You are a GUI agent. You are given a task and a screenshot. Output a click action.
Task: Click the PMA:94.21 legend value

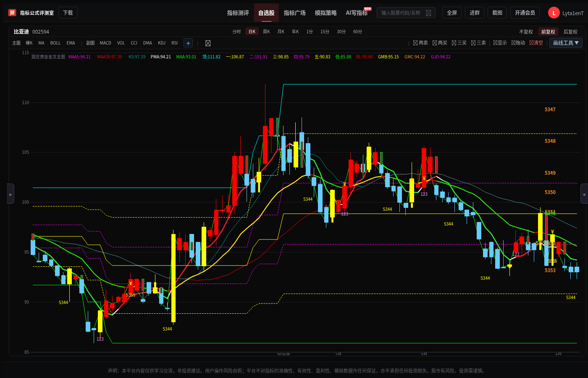click(161, 57)
